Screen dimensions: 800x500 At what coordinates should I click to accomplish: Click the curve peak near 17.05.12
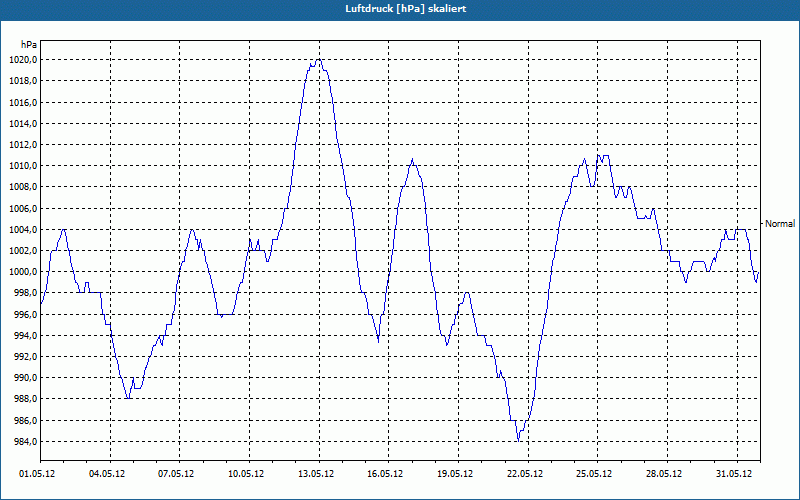click(412, 159)
